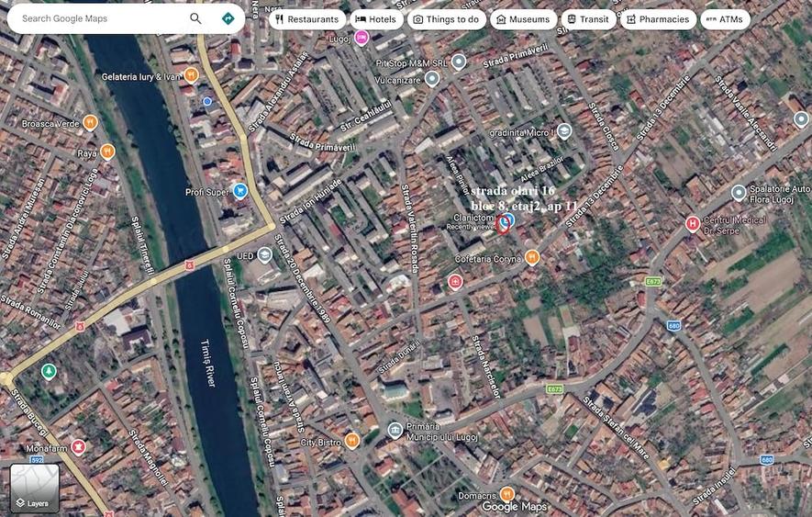Select the Raya restaurant pin
812x517 pixels.
click(107, 152)
